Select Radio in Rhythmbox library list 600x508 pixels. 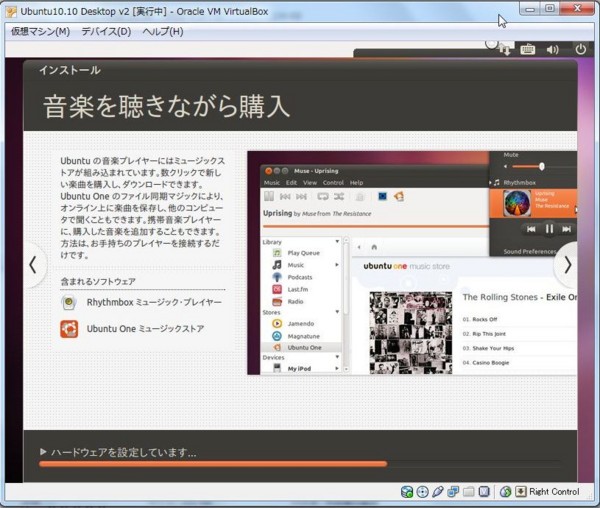(295, 302)
